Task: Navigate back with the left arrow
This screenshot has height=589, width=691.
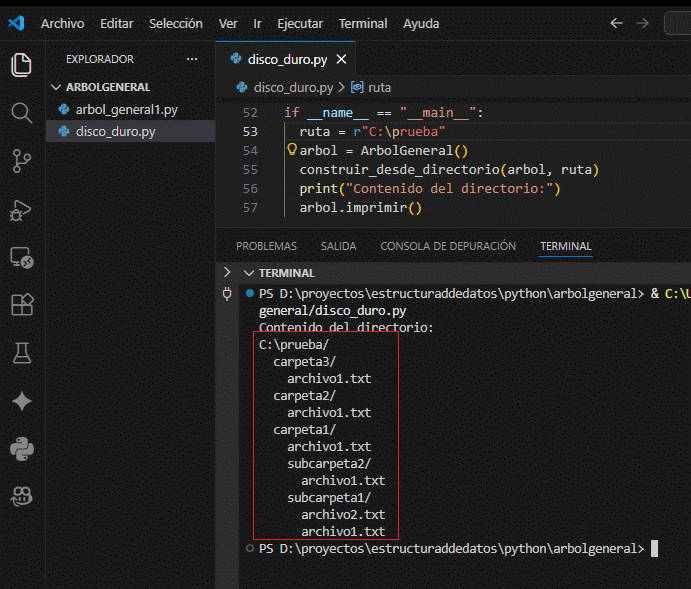Action: (x=616, y=23)
